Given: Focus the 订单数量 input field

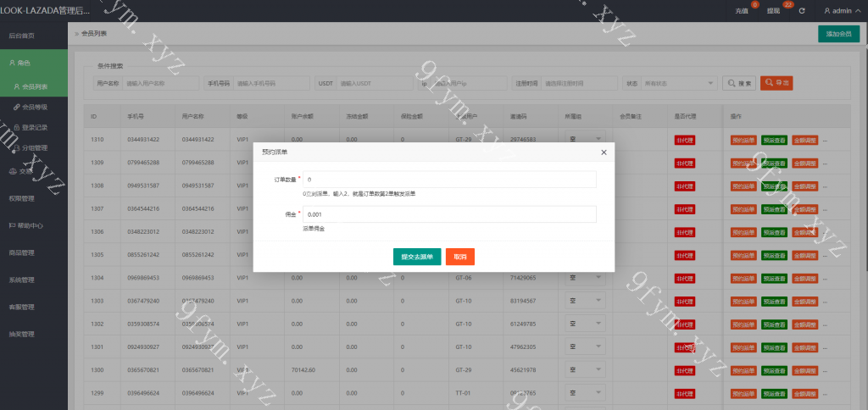Looking at the screenshot, I should [449, 180].
